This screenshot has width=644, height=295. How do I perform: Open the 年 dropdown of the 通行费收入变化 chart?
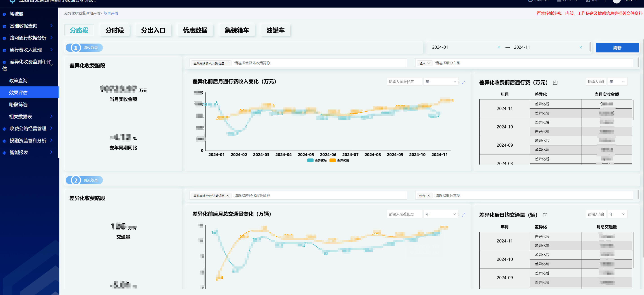click(x=441, y=81)
